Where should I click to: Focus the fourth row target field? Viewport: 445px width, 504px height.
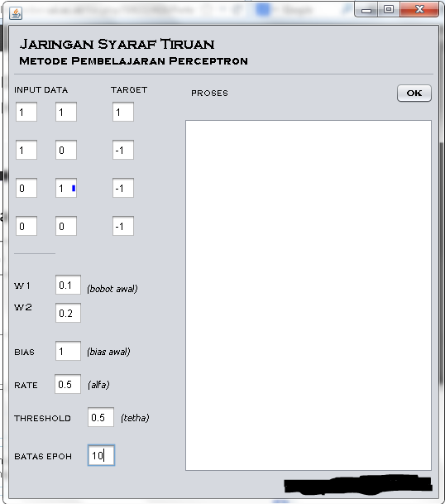pyautogui.click(x=123, y=226)
